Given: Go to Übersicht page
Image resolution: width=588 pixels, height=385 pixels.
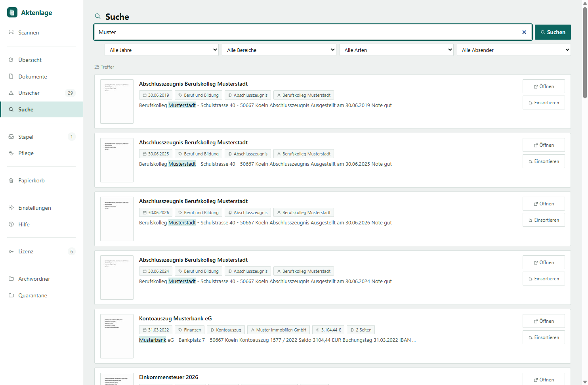Looking at the screenshot, I should tap(41, 60).
